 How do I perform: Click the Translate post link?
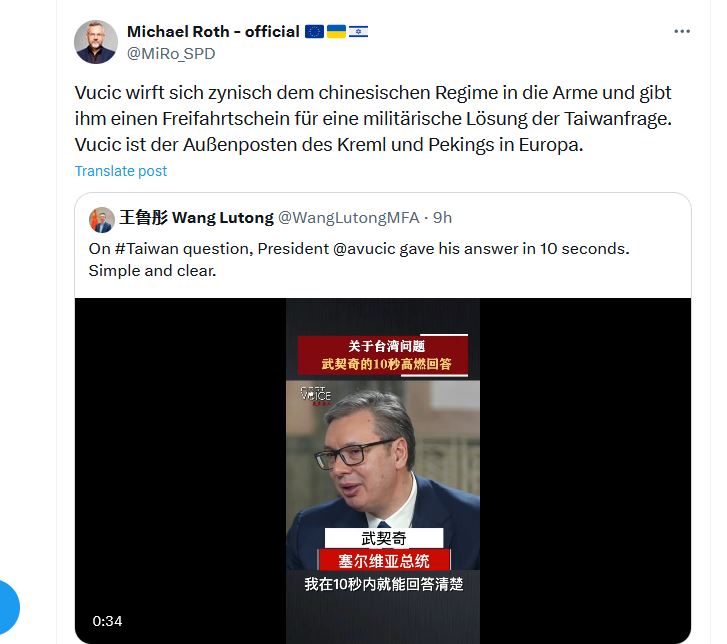pos(121,171)
